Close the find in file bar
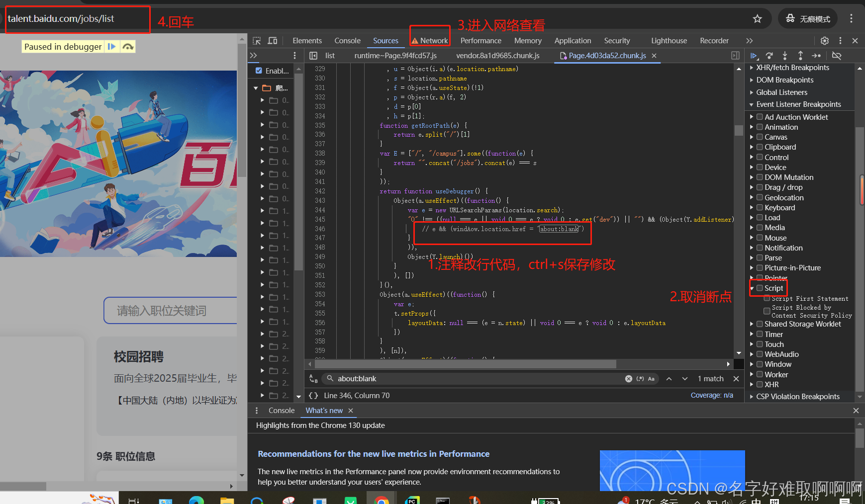 tap(736, 379)
